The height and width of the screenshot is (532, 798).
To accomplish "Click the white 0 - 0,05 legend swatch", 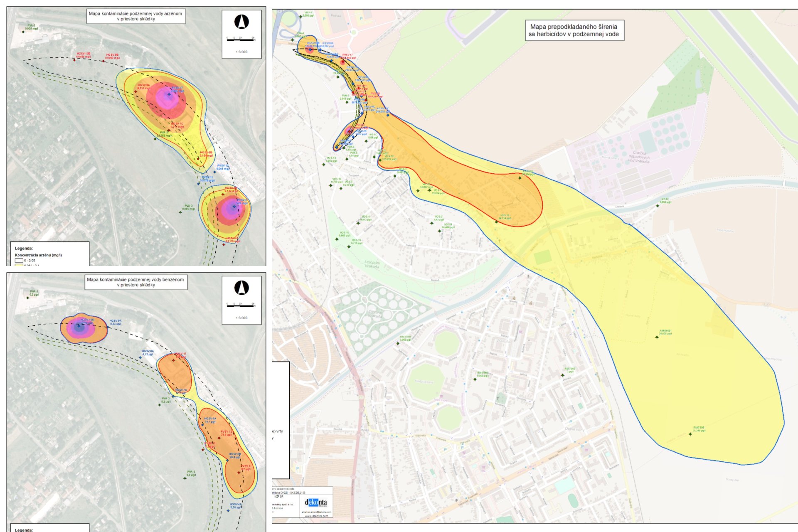I will (19, 261).
